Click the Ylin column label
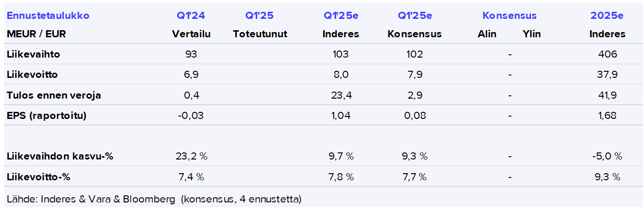 [532, 34]
